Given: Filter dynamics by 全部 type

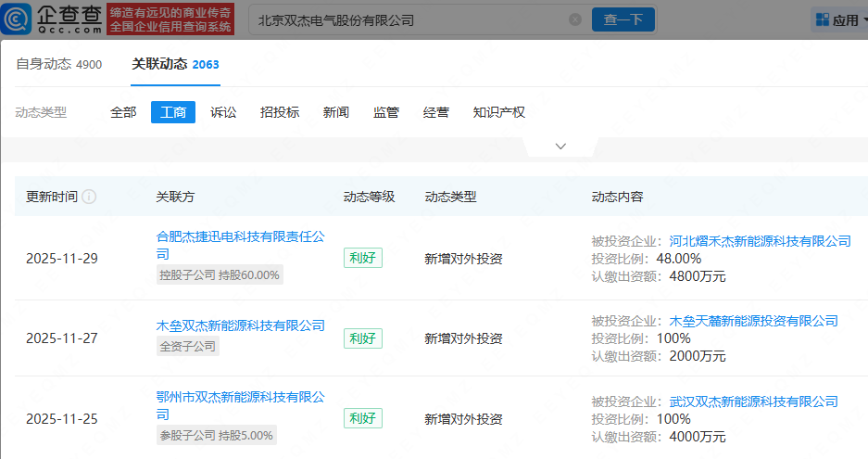Looking at the screenshot, I should click(x=123, y=112).
